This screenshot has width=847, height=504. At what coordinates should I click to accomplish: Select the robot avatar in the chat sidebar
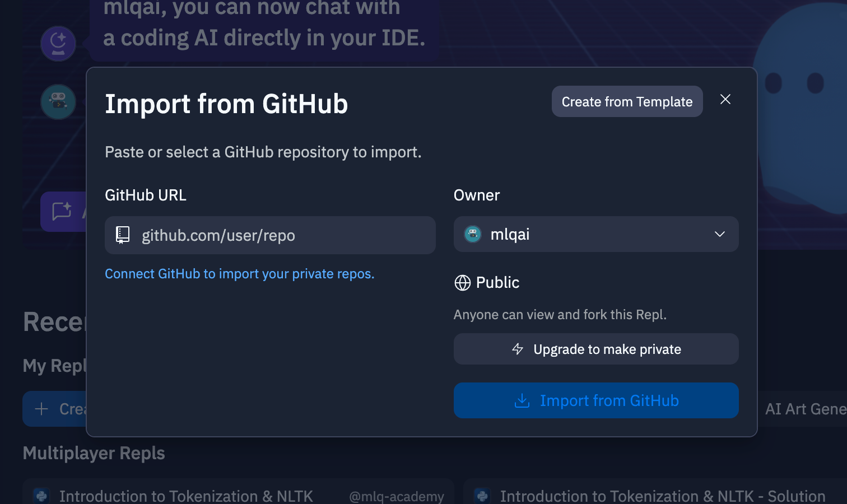pyautogui.click(x=58, y=101)
